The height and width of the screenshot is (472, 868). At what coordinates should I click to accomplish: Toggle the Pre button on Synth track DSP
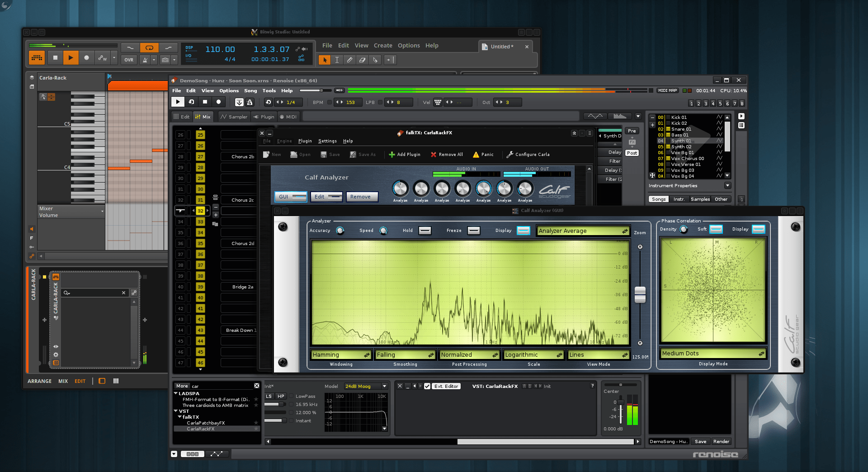[x=632, y=131]
